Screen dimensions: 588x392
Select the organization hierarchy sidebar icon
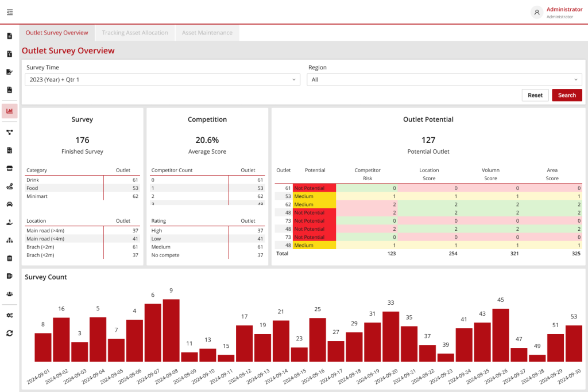pyautogui.click(x=9, y=240)
